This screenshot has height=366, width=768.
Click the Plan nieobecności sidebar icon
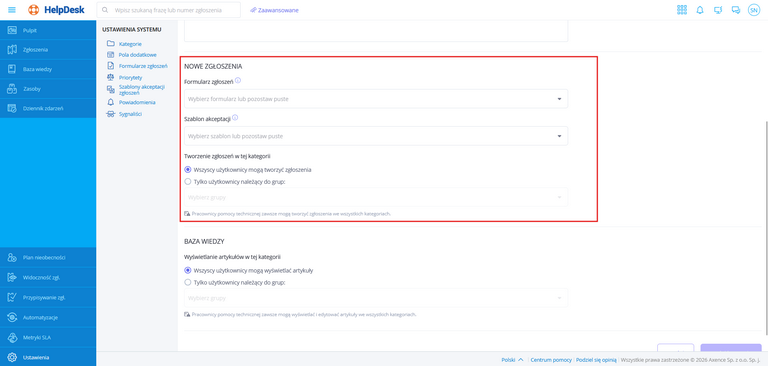(12, 257)
